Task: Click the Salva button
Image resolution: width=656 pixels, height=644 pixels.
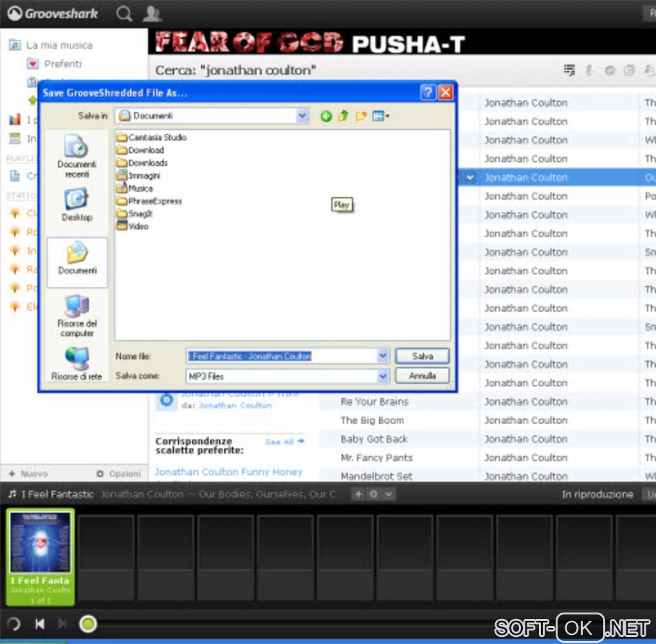Action: point(422,356)
